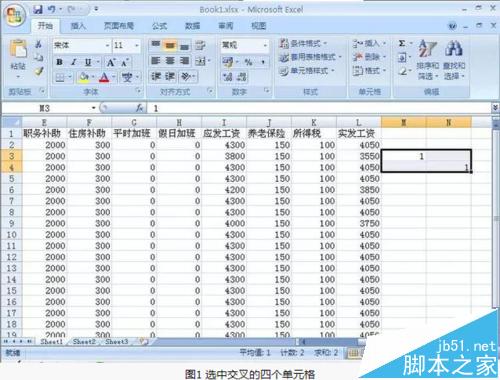Open cell styles menu
This screenshot has width=500, height=380.
307,71
